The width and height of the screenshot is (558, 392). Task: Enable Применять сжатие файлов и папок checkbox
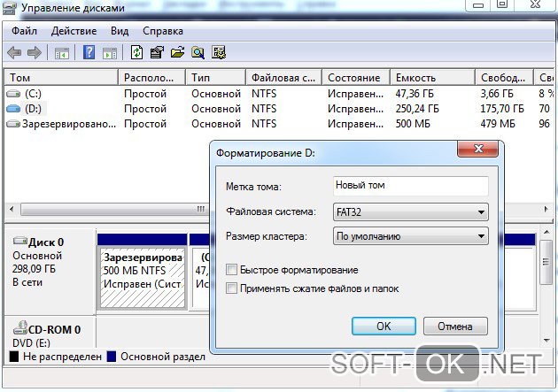[x=231, y=288]
